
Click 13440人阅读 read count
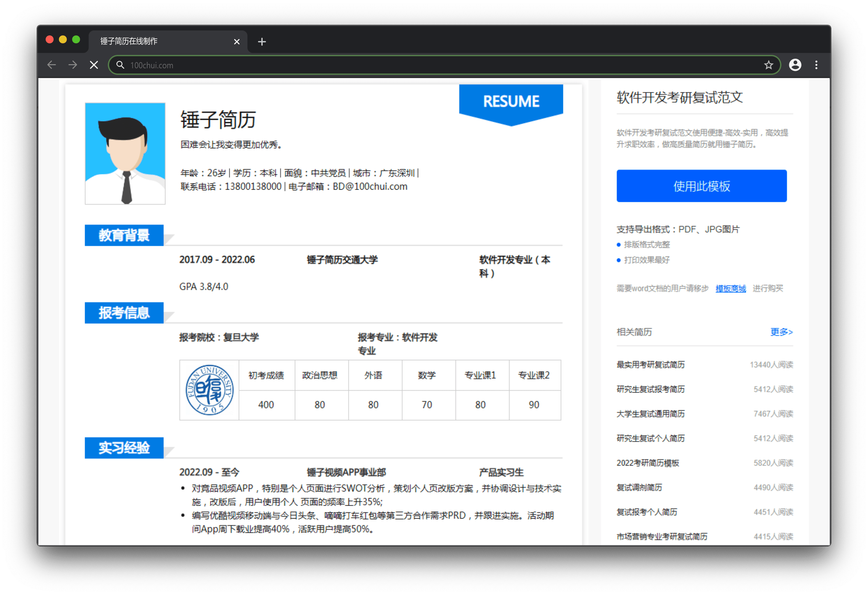pyautogui.click(x=771, y=365)
